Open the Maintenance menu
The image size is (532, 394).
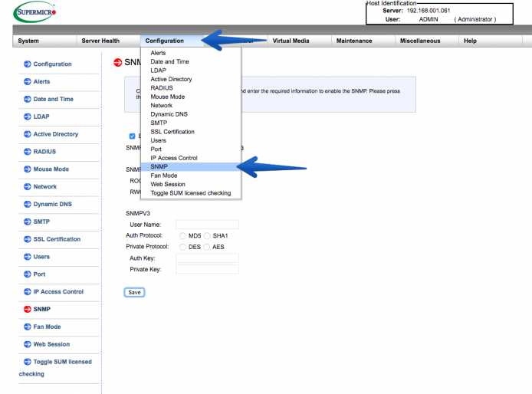click(354, 41)
